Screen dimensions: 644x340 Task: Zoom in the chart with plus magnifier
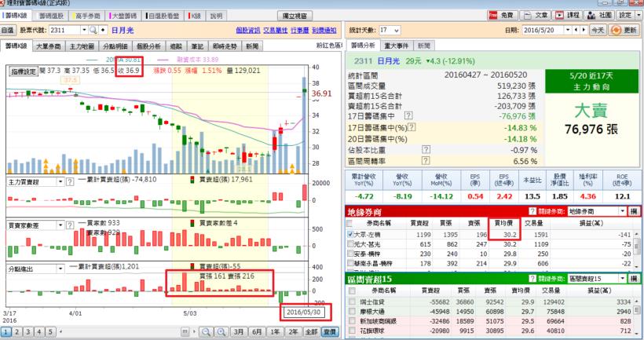coord(221,331)
